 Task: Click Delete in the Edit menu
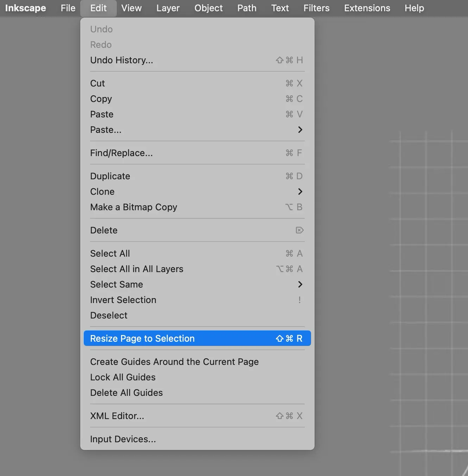click(104, 230)
